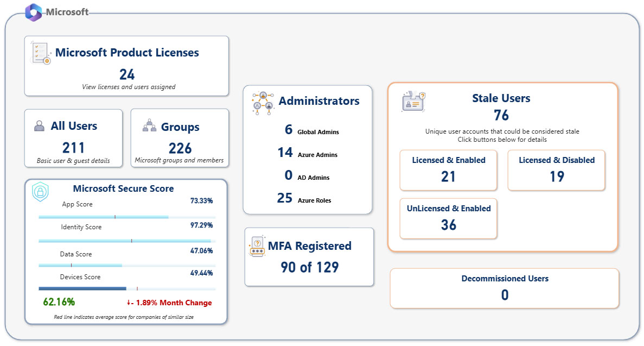Open the Licensed & Enabled stale users
The image size is (644, 346).
[448, 170]
